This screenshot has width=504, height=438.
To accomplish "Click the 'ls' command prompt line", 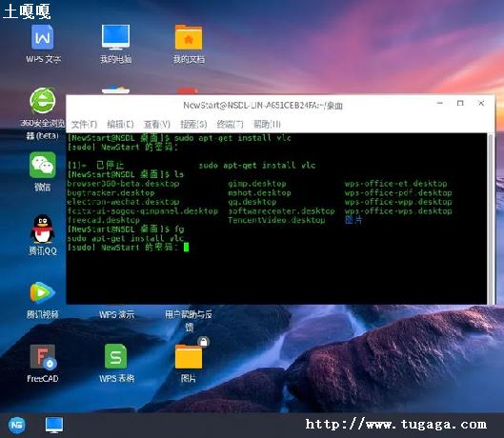I will (126, 174).
